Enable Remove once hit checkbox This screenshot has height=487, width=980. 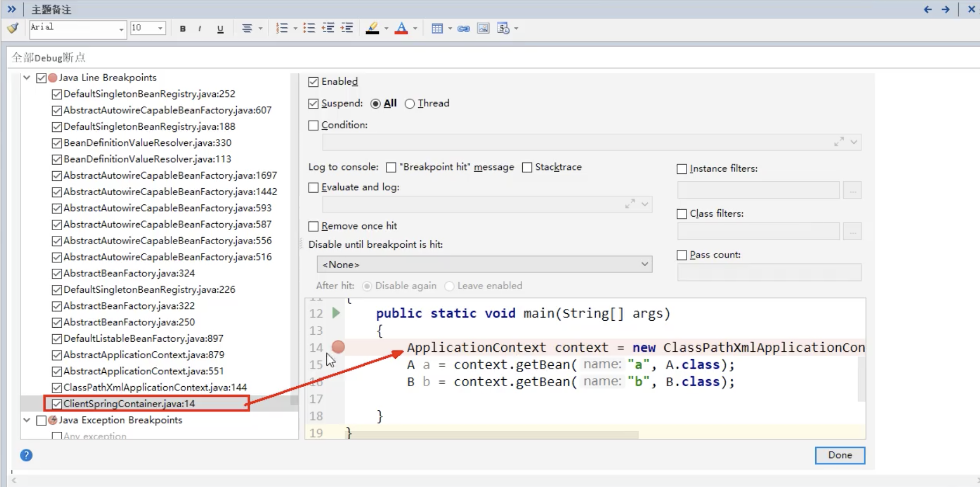point(313,226)
